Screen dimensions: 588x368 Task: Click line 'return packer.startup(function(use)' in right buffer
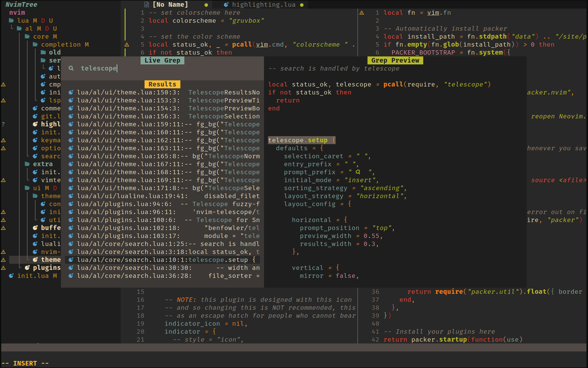point(453,339)
